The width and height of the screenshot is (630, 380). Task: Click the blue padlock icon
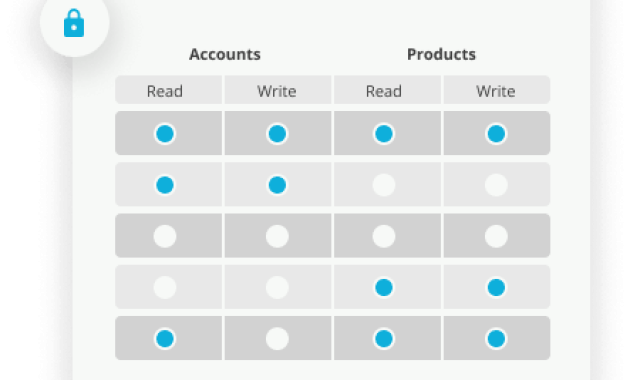74,23
